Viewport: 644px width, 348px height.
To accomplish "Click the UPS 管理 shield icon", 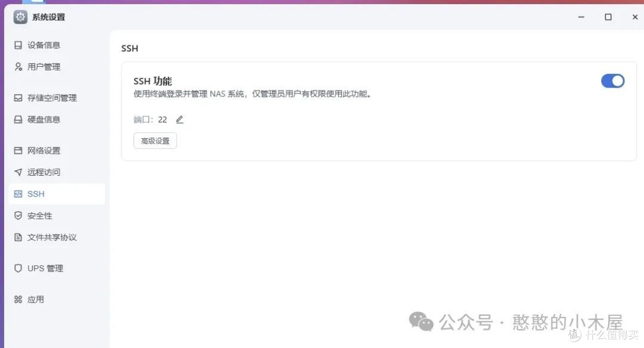I will point(18,268).
